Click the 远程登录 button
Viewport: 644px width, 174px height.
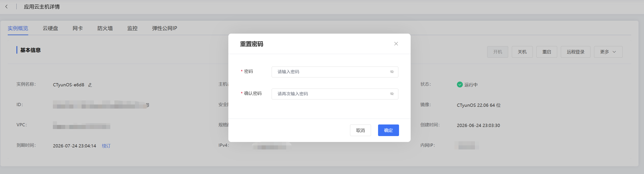[x=575, y=52]
